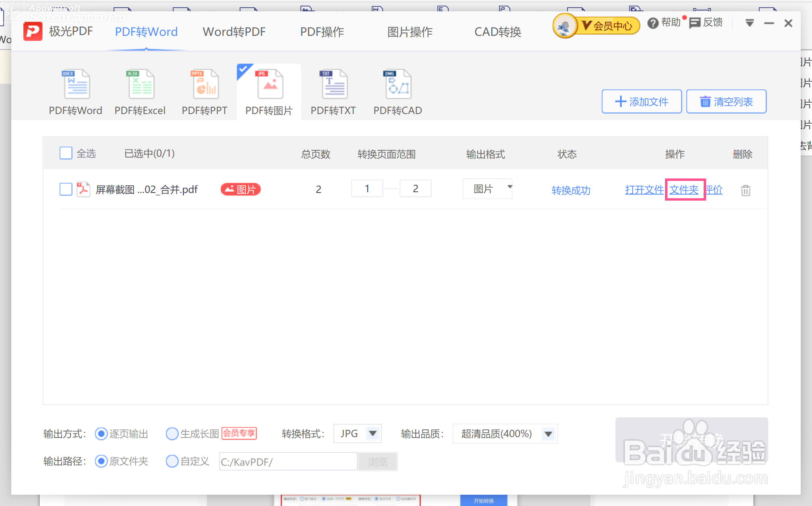Viewport: 812px width, 506px height.
Task: Tick the checkbox for 合并.pdf file
Action: point(66,189)
